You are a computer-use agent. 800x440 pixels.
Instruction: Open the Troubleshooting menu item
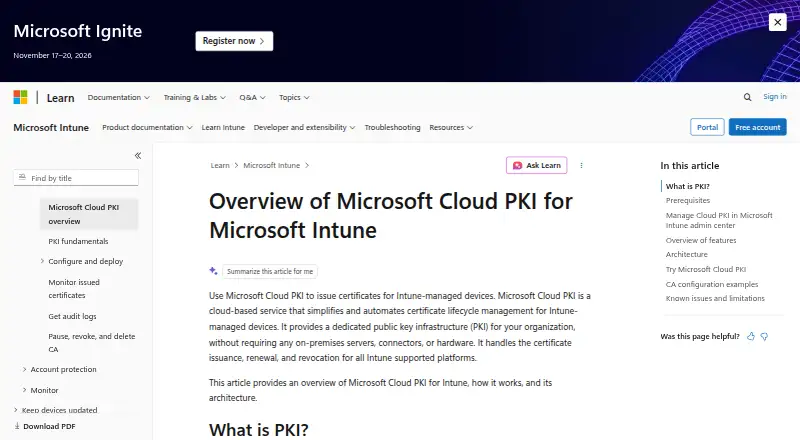click(x=392, y=128)
